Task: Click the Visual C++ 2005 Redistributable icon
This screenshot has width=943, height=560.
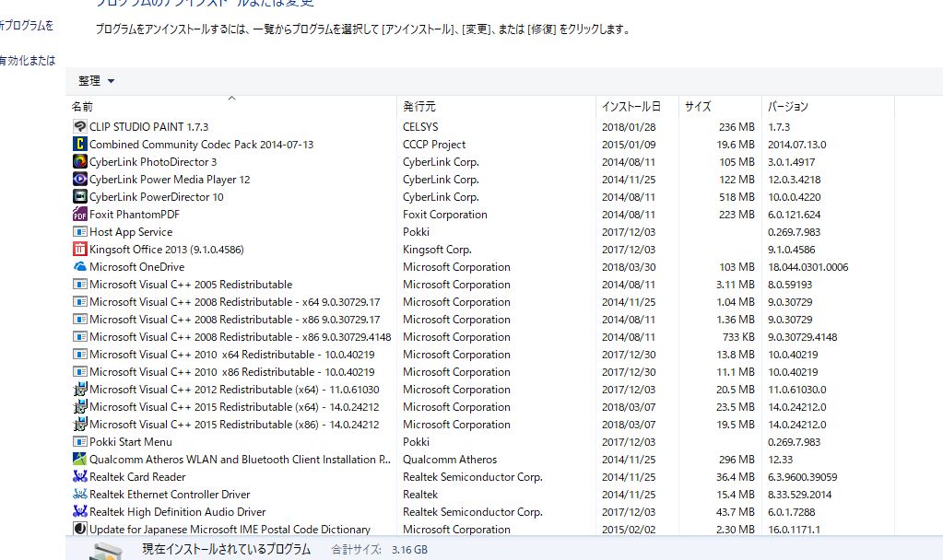Action: click(80, 285)
